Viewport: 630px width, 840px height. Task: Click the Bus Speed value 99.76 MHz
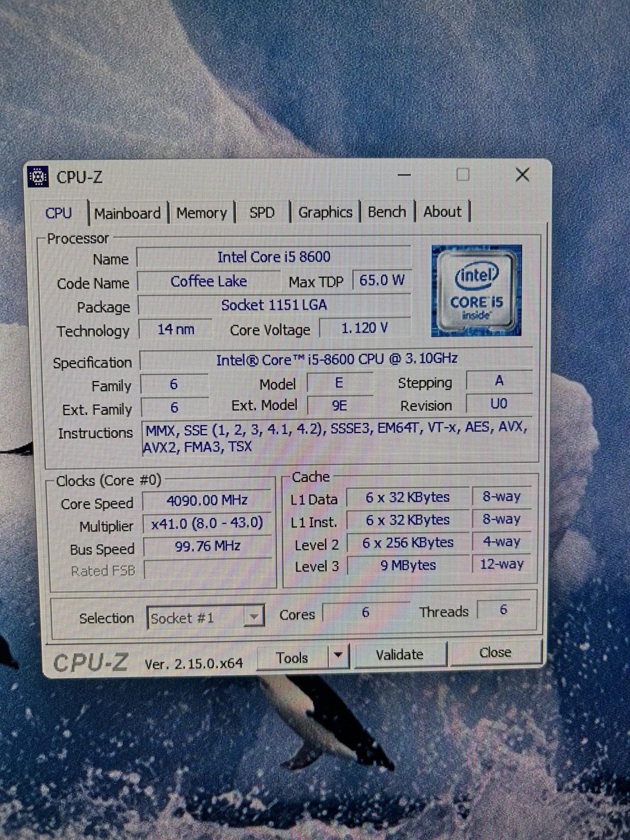point(207,547)
